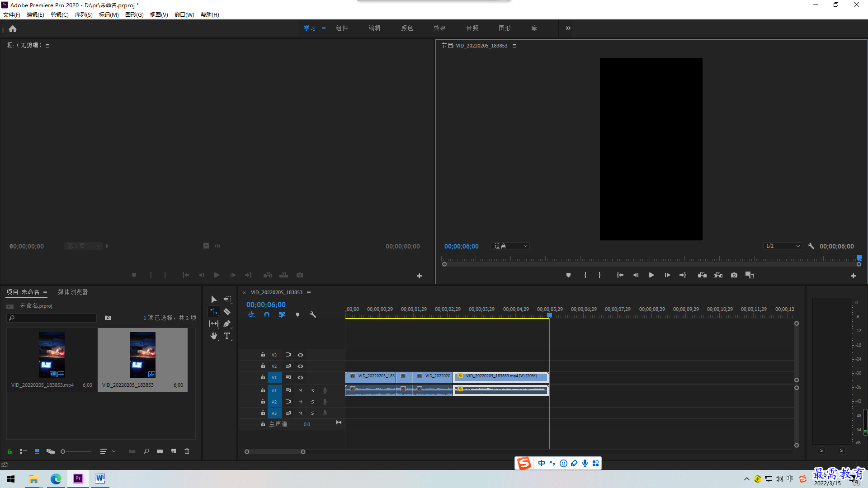Switch to 颜色 workspace tab
This screenshot has height=488, width=868.
pos(407,28)
